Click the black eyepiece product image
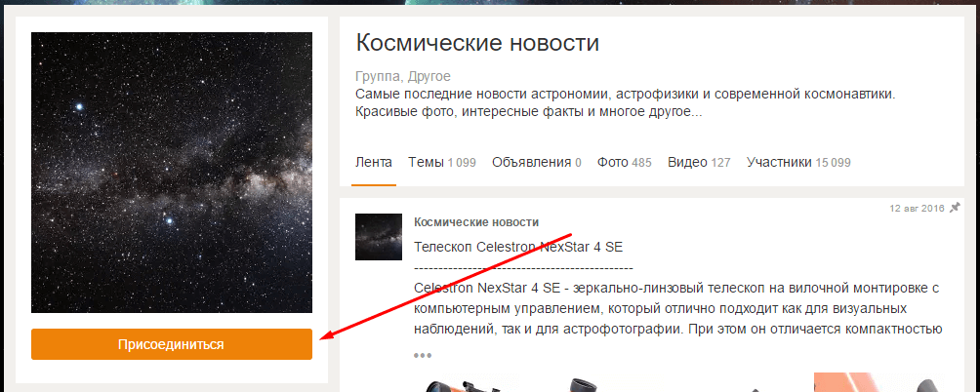 point(585,382)
